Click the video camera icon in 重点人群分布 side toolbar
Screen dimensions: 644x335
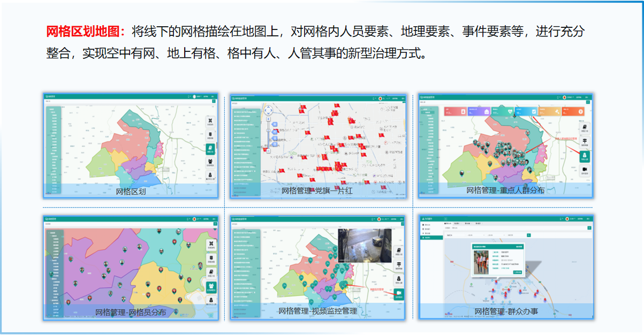click(x=584, y=171)
